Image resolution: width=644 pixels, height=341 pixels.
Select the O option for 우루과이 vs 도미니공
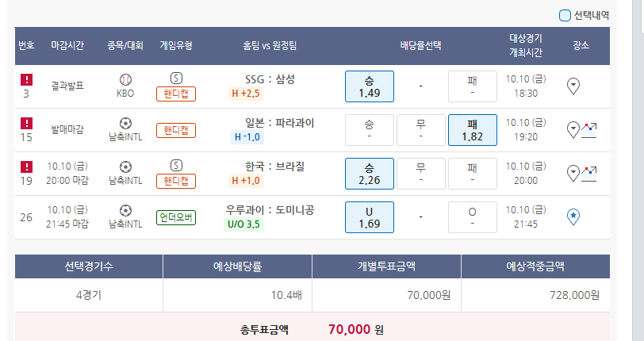pyautogui.click(x=472, y=217)
